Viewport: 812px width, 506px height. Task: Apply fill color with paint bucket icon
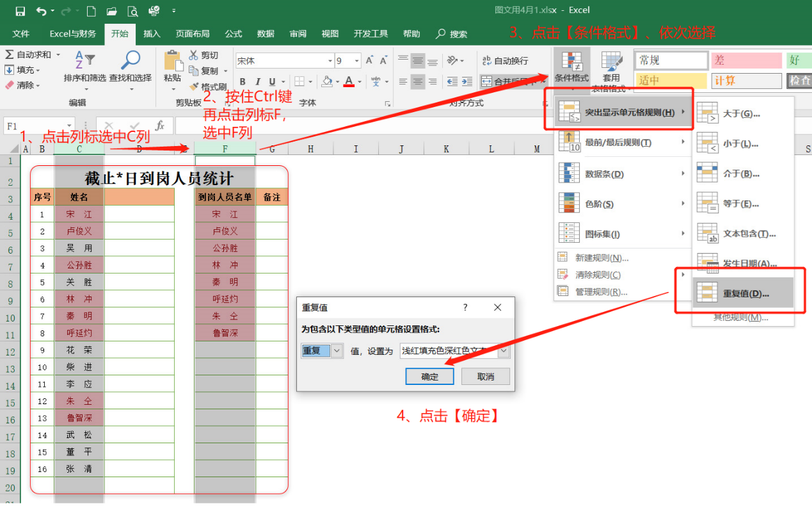[x=327, y=81]
